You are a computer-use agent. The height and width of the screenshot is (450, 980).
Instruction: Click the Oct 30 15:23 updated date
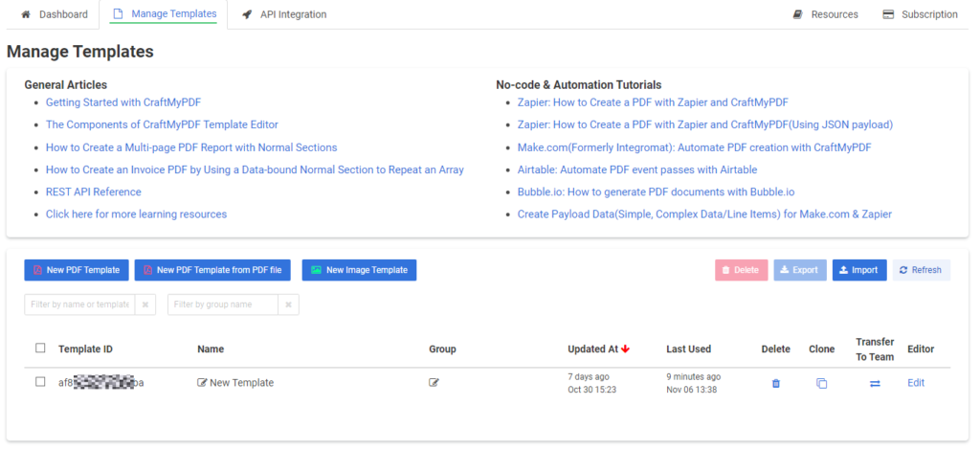(590, 390)
